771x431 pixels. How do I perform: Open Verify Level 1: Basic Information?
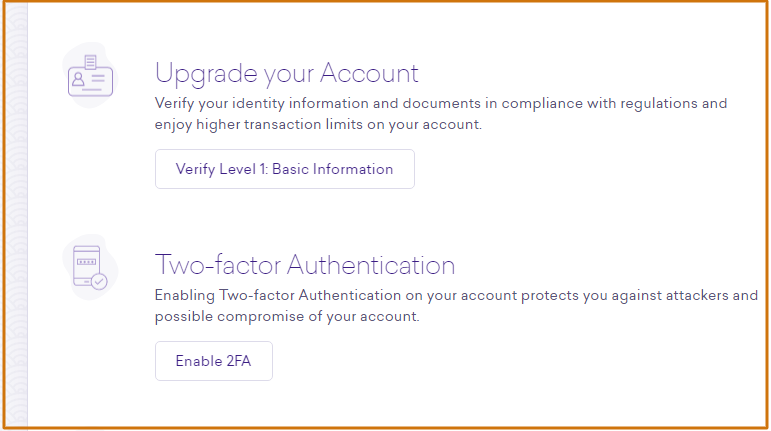[x=285, y=169]
